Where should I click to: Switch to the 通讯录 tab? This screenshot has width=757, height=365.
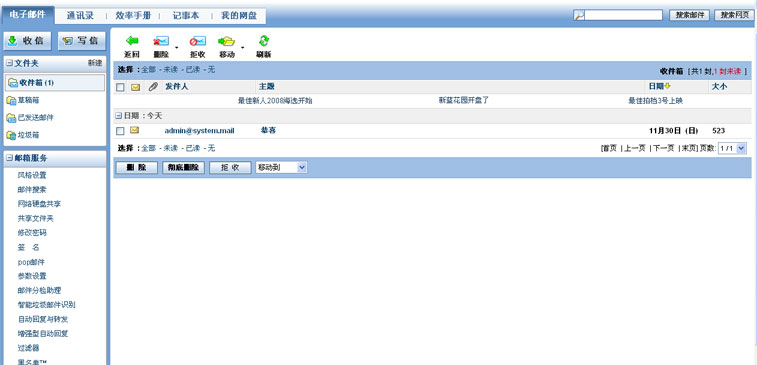(x=80, y=15)
